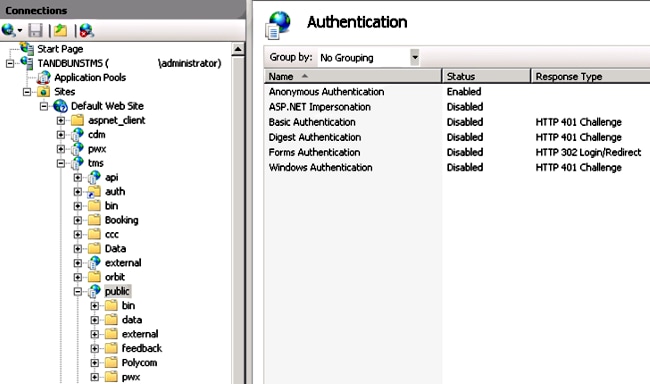Select the cdm application icon
The height and width of the screenshot is (384, 650).
coord(77,135)
